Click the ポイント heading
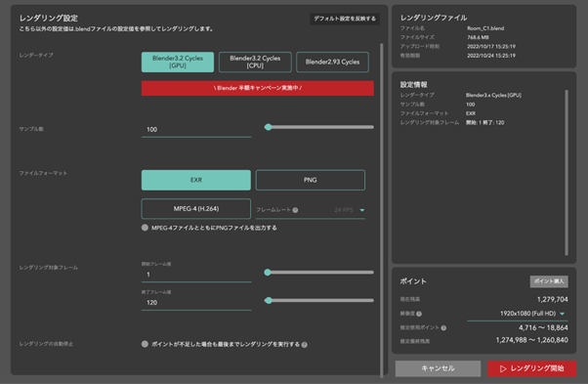Image resolution: width=588 pixels, height=384 pixels. point(413,281)
